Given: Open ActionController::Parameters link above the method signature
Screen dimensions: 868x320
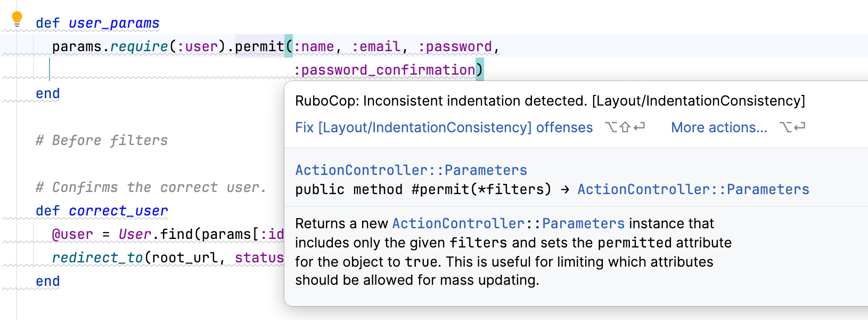Looking at the screenshot, I should (x=411, y=170).
